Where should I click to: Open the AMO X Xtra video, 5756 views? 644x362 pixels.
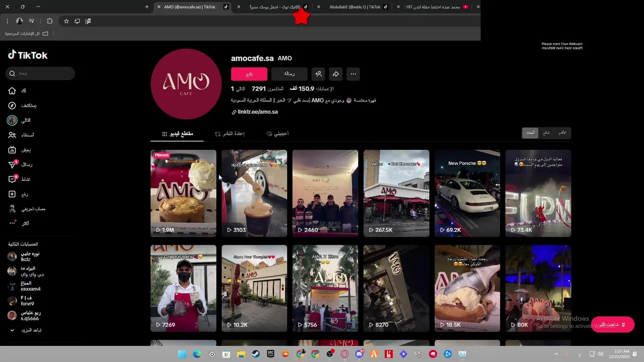[x=325, y=289]
